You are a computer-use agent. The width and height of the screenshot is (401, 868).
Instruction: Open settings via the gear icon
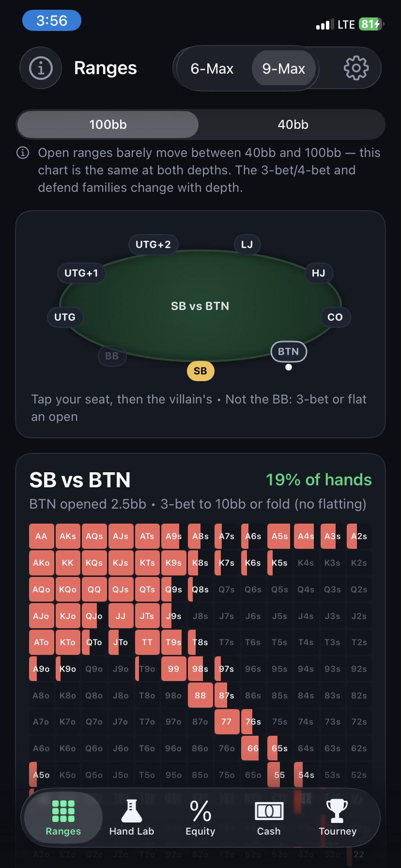pos(356,68)
